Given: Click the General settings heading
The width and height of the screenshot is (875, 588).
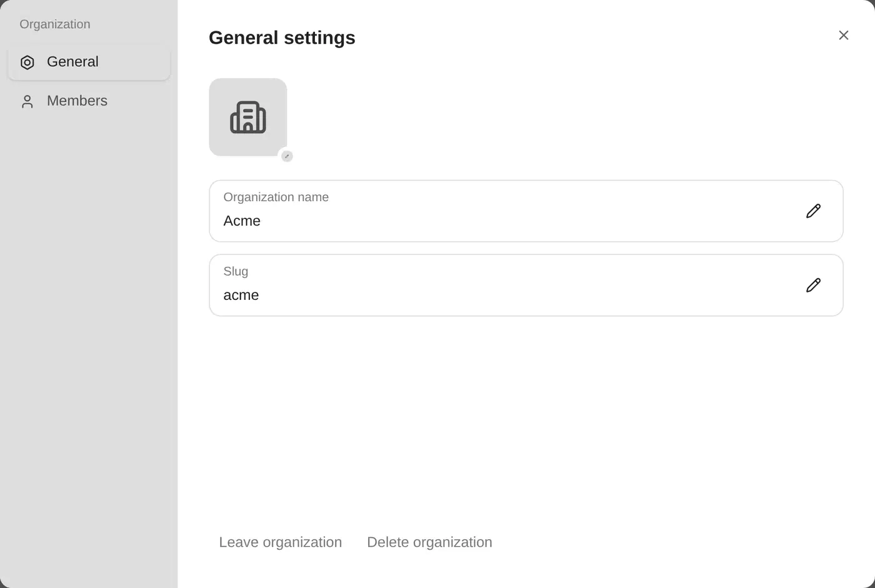Looking at the screenshot, I should tap(282, 37).
